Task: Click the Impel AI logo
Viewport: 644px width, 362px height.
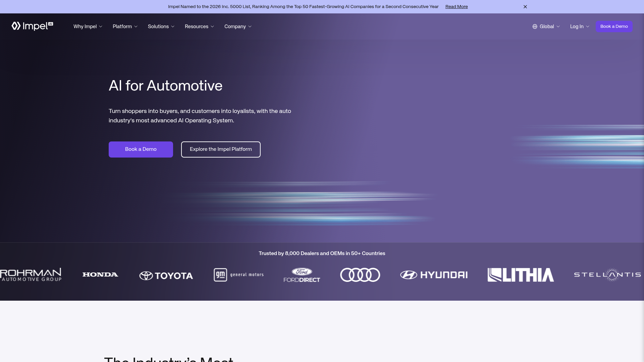Action: coord(32,26)
